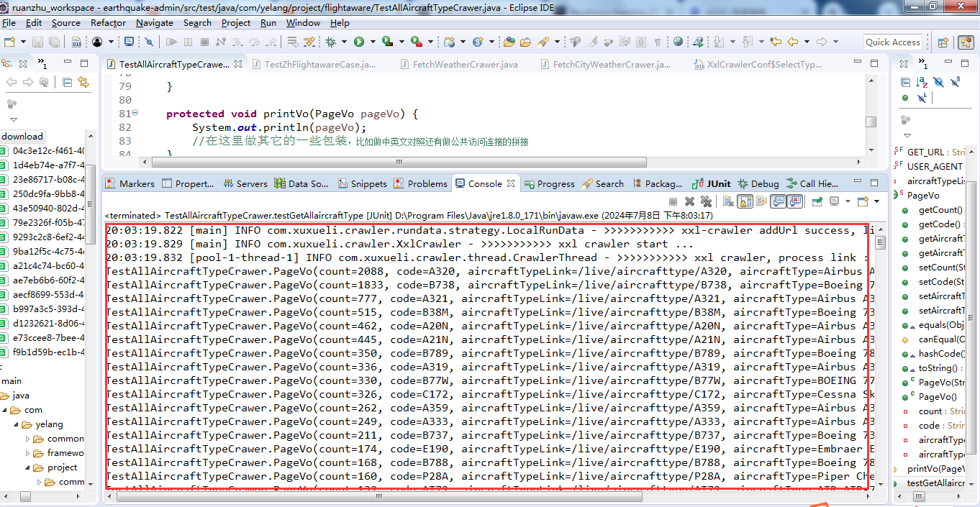The image size is (980, 507).
Task: Show hidden views with Outline '»1' button
Action: click(x=922, y=63)
